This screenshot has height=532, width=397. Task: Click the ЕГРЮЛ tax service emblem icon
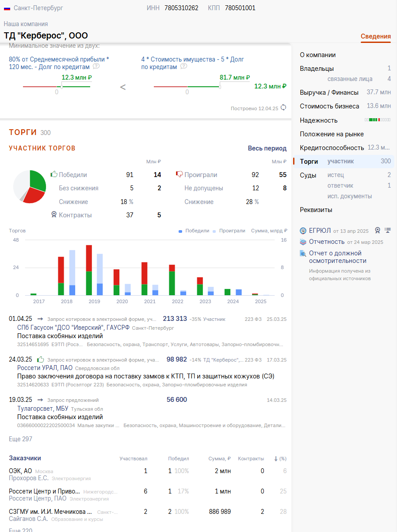pos(303,231)
